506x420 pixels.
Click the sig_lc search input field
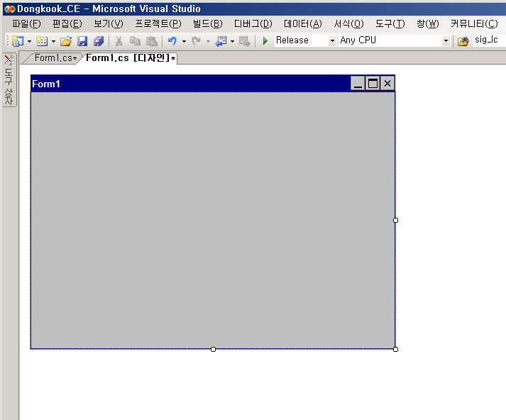pyautogui.click(x=489, y=40)
